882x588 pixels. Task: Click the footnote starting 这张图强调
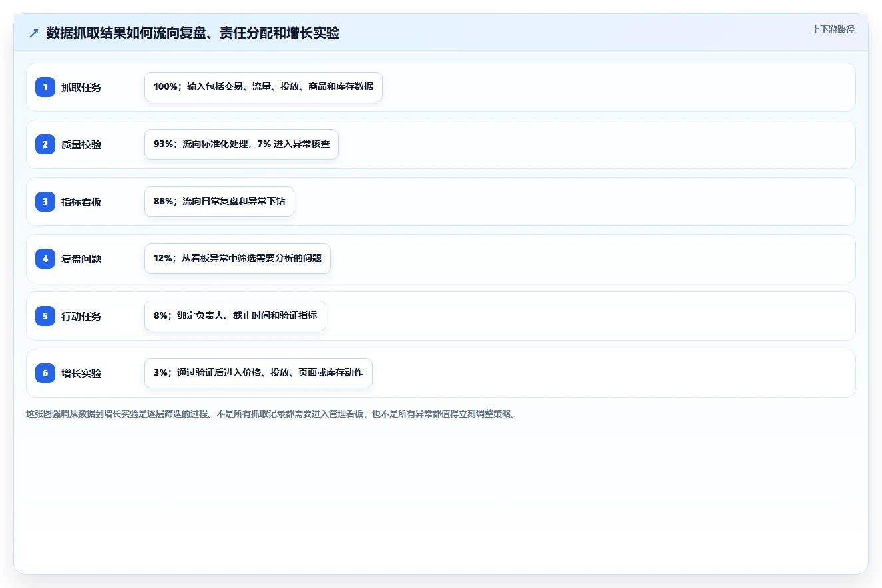(x=271, y=414)
